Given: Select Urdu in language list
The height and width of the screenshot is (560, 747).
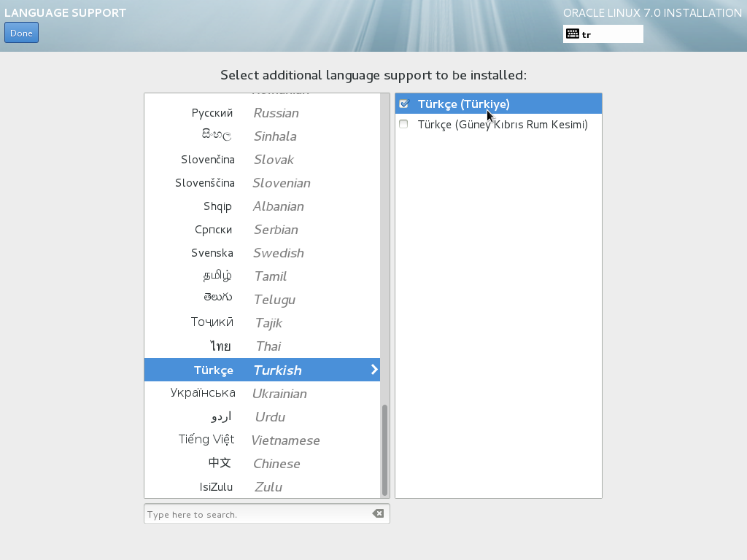Looking at the screenshot, I should (262, 417).
